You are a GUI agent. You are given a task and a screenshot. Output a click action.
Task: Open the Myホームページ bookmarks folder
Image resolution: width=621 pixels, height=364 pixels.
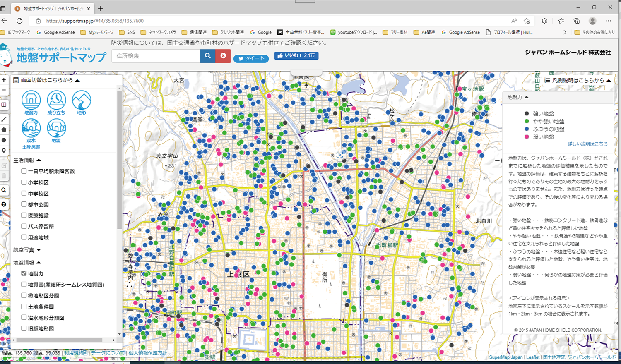[x=97, y=32]
